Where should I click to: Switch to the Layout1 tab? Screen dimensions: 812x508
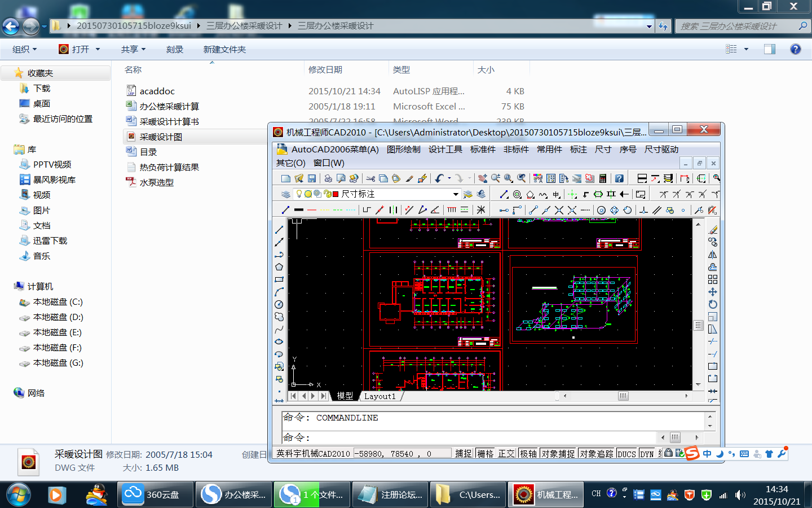(x=379, y=396)
